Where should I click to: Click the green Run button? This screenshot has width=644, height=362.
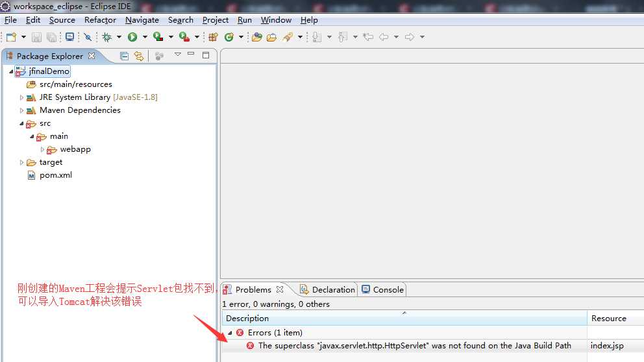point(132,37)
